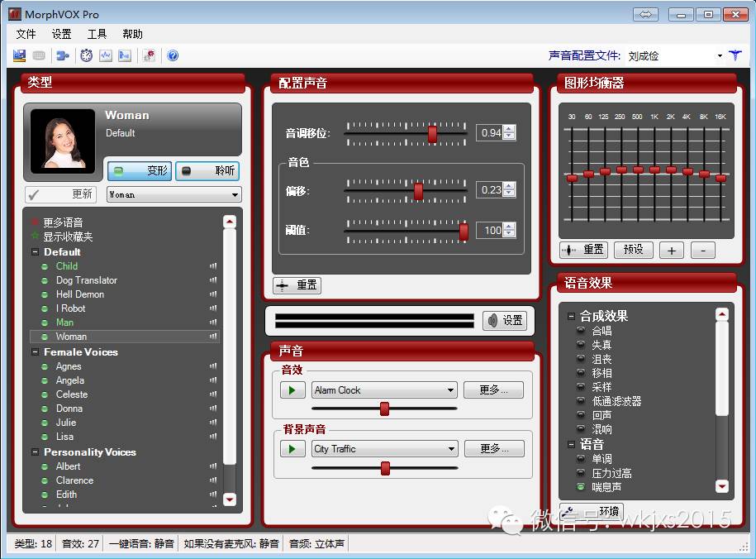Viewport: 756px width, 559px height.
Task: Click the voice doctor toolbar icon
Action: 149,55
